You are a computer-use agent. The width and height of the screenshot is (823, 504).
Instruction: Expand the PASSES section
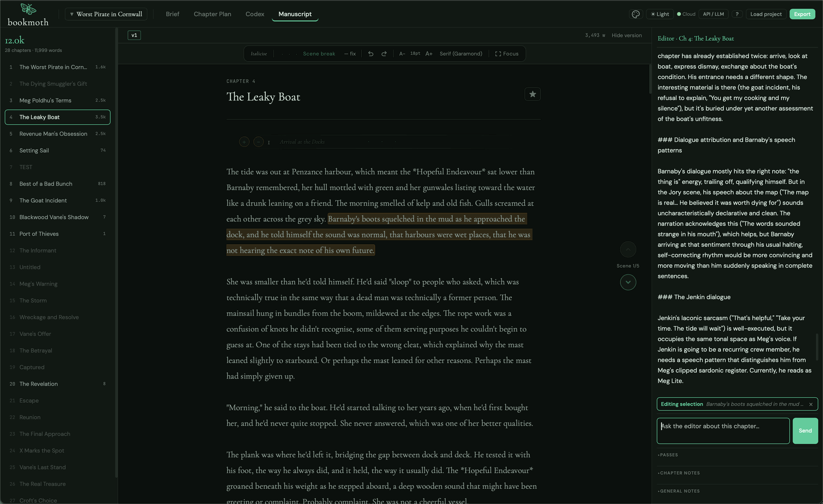point(668,455)
